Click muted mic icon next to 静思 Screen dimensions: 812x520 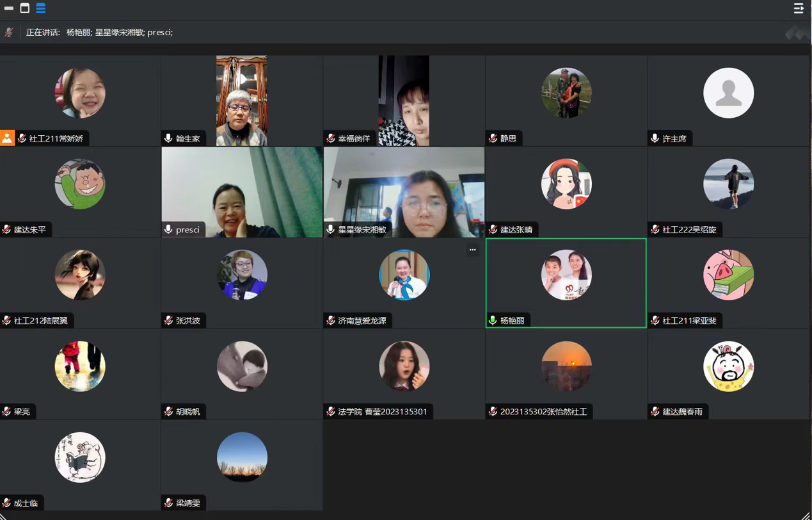pos(493,138)
